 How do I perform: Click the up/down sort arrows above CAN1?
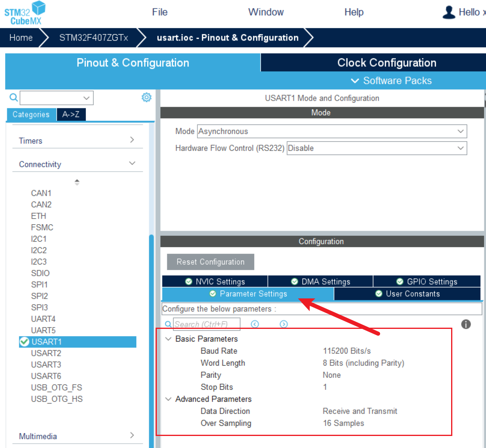pyautogui.click(x=77, y=182)
